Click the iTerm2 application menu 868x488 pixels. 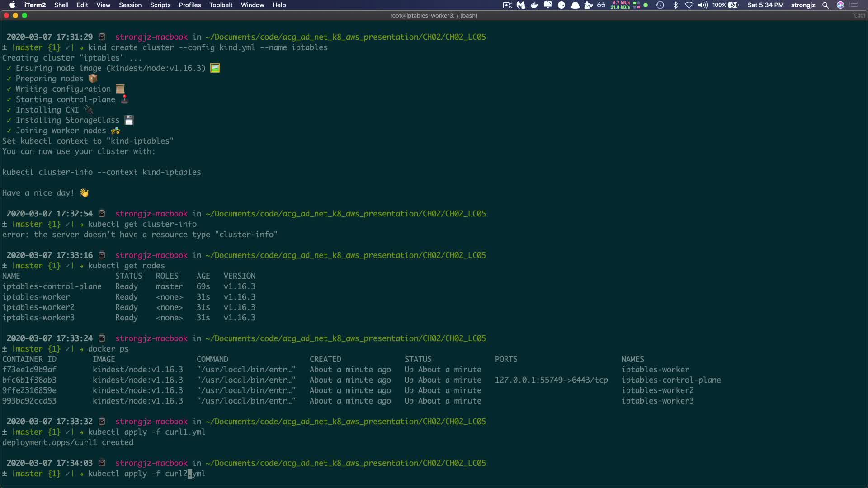(x=35, y=5)
